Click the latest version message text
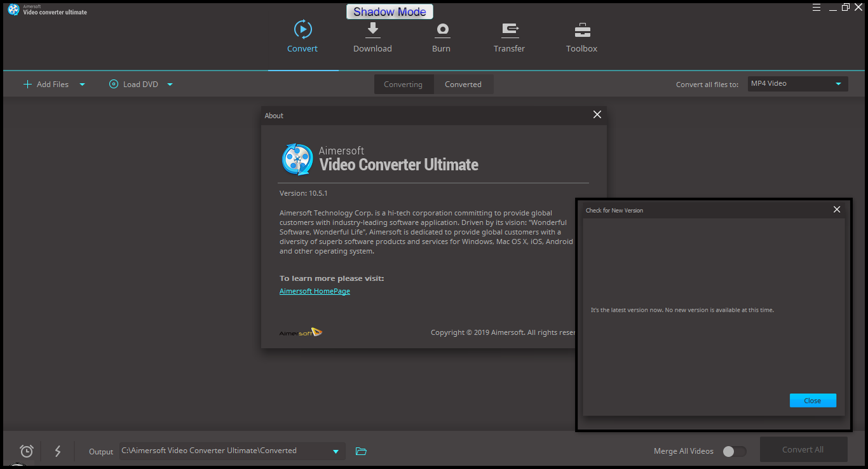The height and width of the screenshot is (469, 868). (682, 310)
